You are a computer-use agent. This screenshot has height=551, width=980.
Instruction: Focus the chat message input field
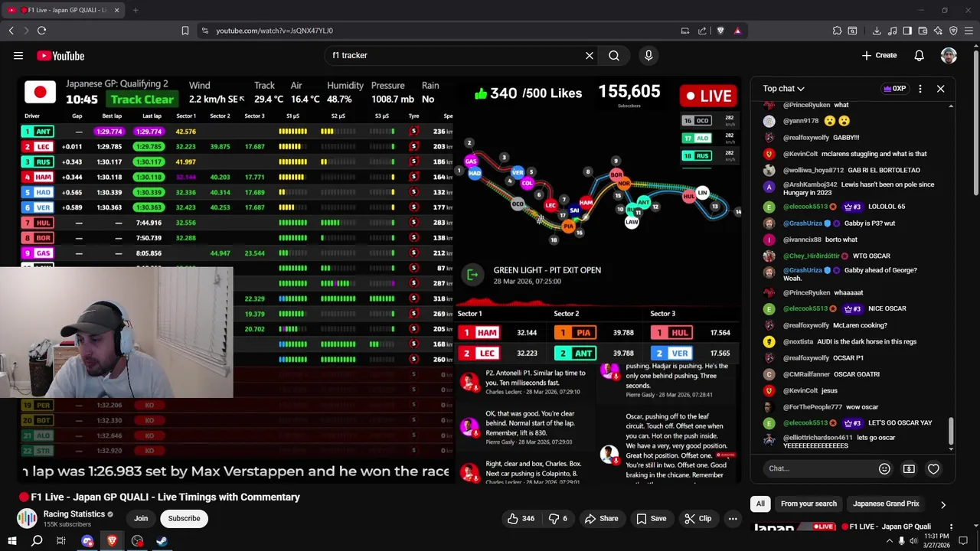(x=819, y=468)
